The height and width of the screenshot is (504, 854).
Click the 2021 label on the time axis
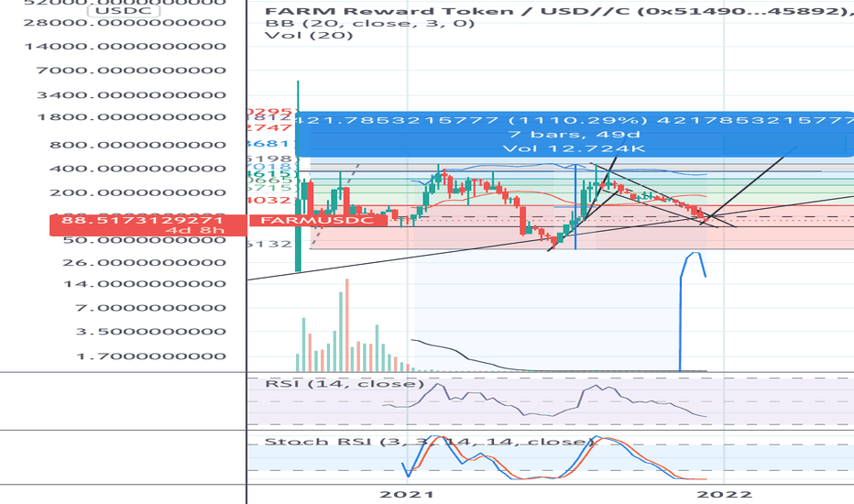[x=407, y=494]
